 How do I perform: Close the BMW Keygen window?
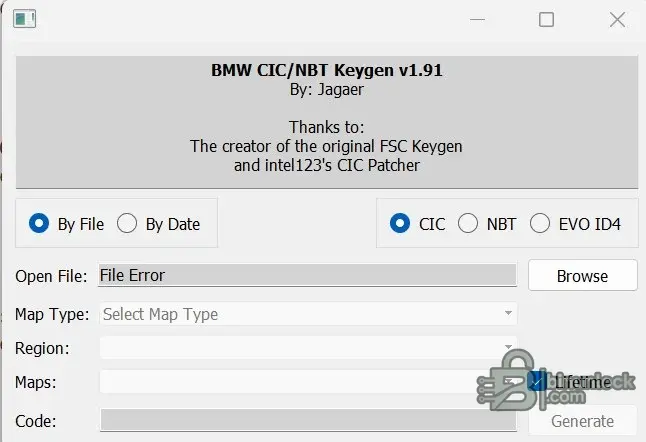617,19
